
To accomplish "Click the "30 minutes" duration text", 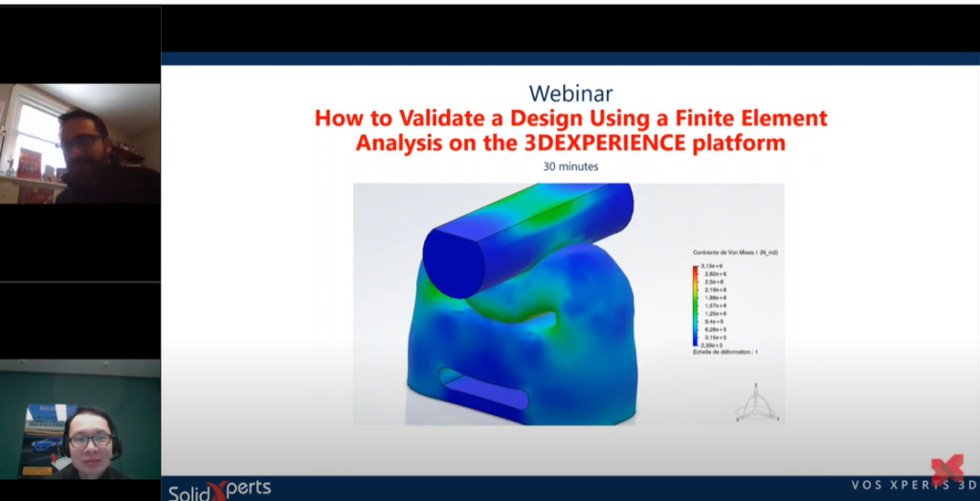I will 570,166.
